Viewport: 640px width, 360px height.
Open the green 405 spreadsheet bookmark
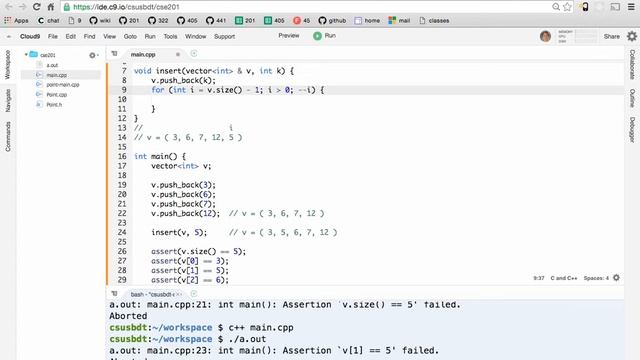coord(274,20)
